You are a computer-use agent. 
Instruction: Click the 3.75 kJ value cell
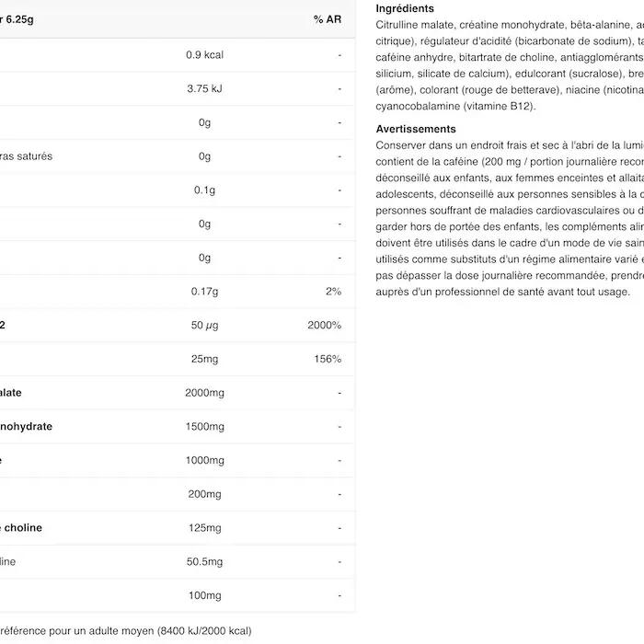[204, 89]
